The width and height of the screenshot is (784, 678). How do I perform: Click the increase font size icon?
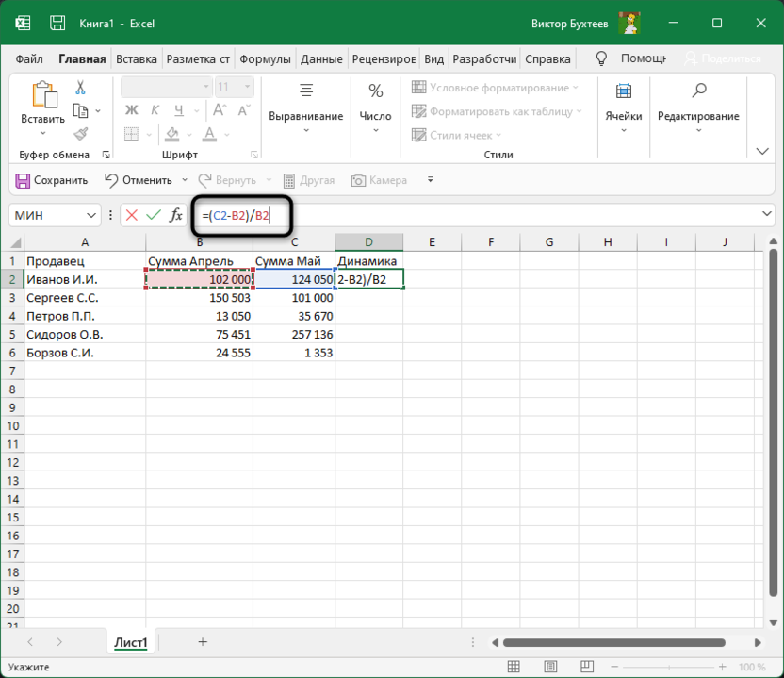point(220,110)
